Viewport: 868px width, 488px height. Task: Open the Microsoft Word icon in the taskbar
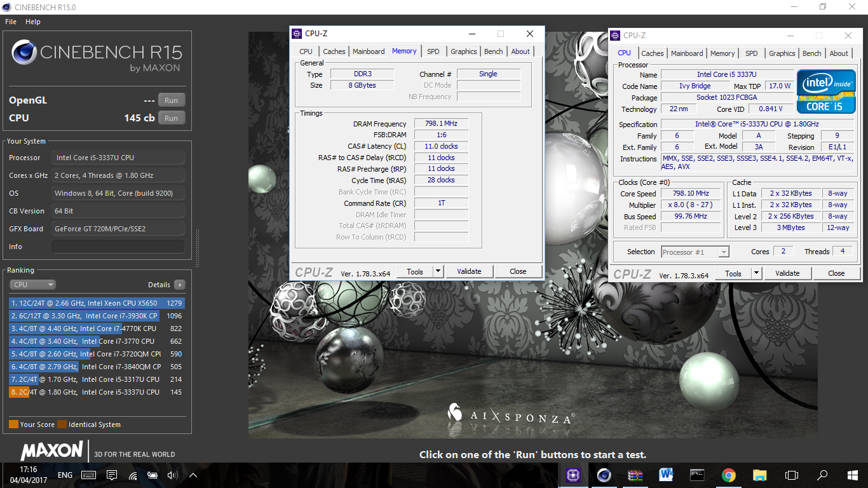pos(666,475)
